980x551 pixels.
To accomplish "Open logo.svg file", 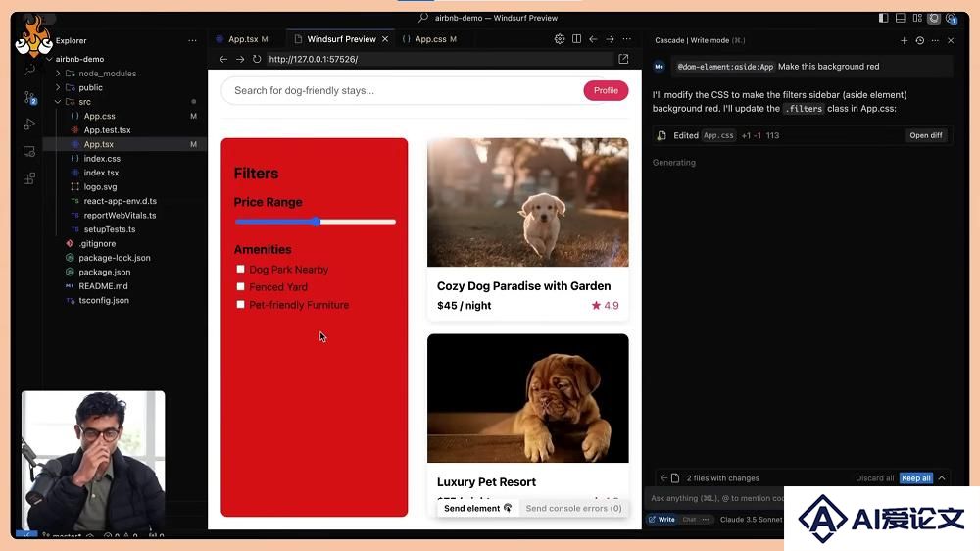I will pos(100,187).
